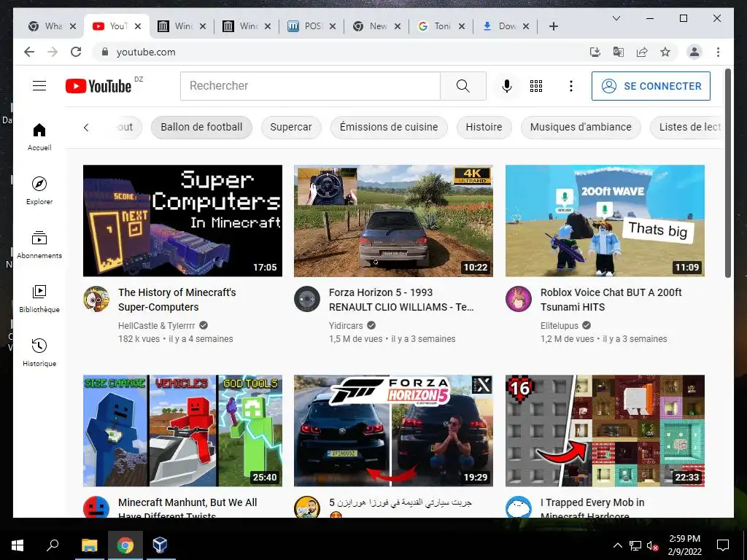The image size is (747, 560).
Task: Click the search magnifier button
Action: click(x=462, y=86)
